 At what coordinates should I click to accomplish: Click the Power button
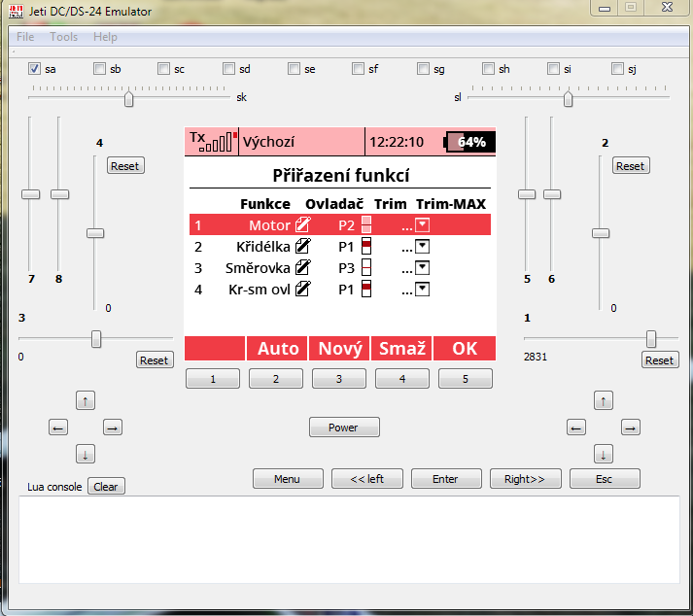click(344, 428)
